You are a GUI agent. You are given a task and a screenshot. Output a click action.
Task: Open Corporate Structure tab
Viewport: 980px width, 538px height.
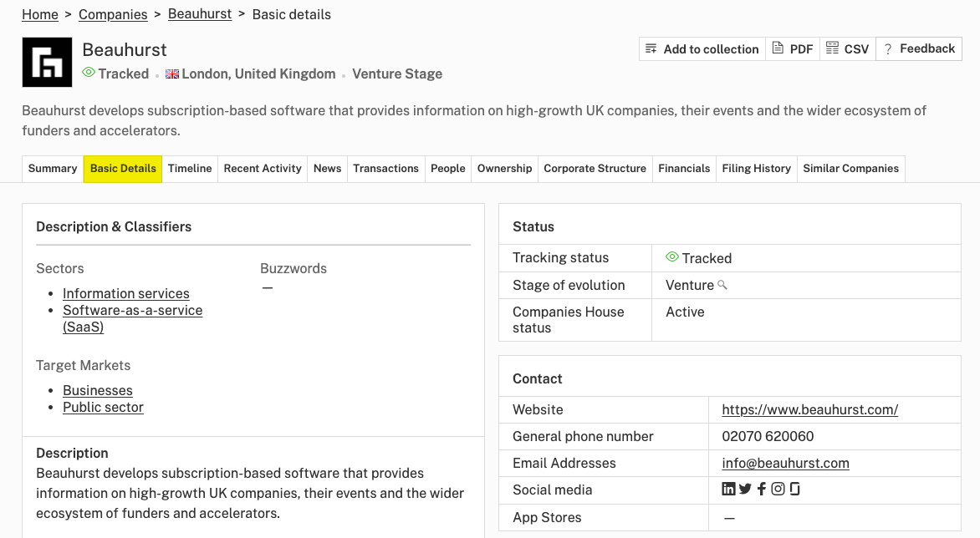pyautogui.click(x=595, y=169)
